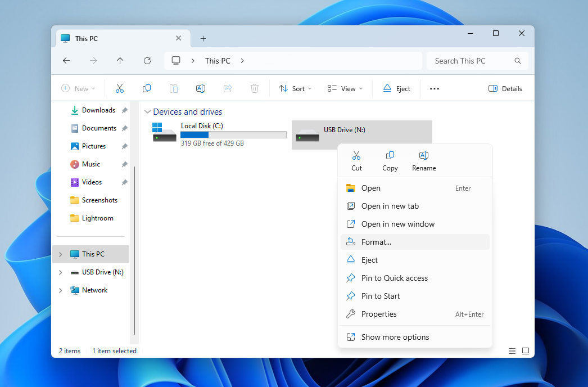Viewport: 588px width, 387px height.
Task: Refresh the This PC view
Action: [147, 61]
